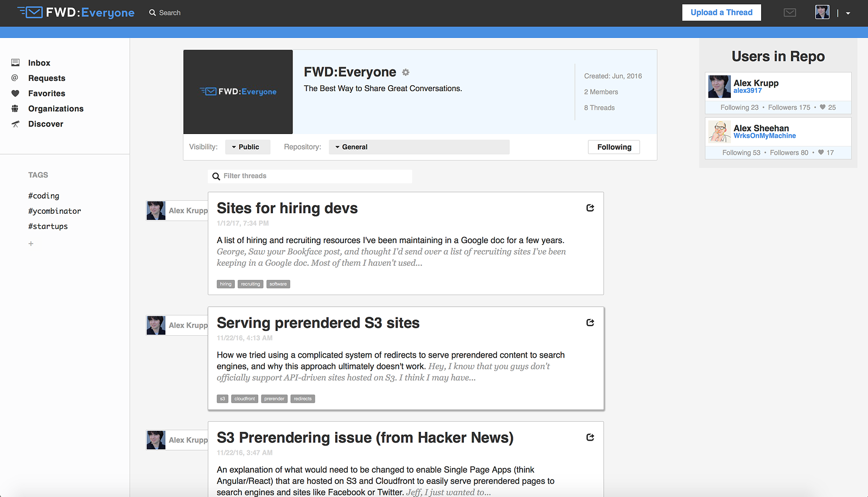Click the alex3917 username link
The height and width of the screenshot is (497, 868).
[748, 91]
